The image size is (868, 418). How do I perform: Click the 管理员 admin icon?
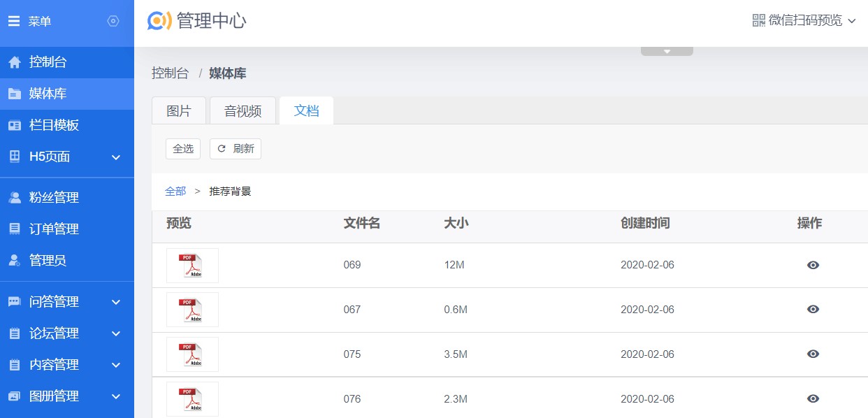tap(15, 261)
